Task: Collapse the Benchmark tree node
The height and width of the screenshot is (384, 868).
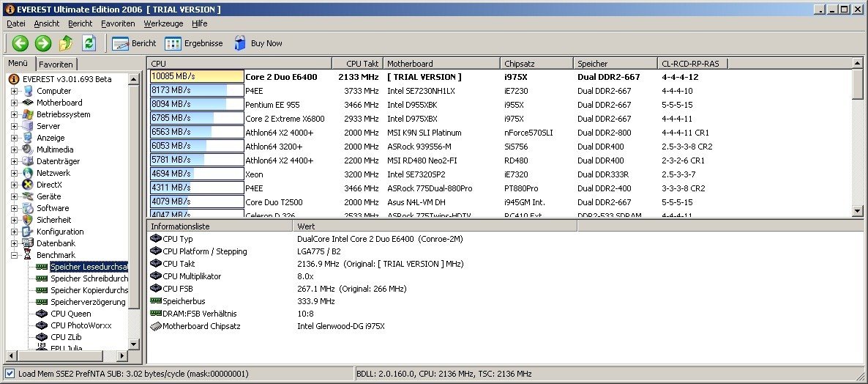Action: pos(15,255)
